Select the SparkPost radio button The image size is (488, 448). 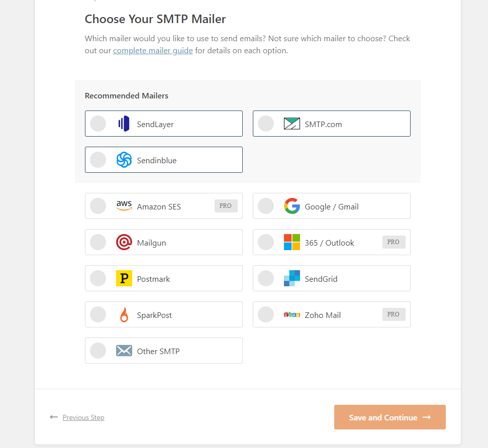pyautogui.click(x=98, y=314)
